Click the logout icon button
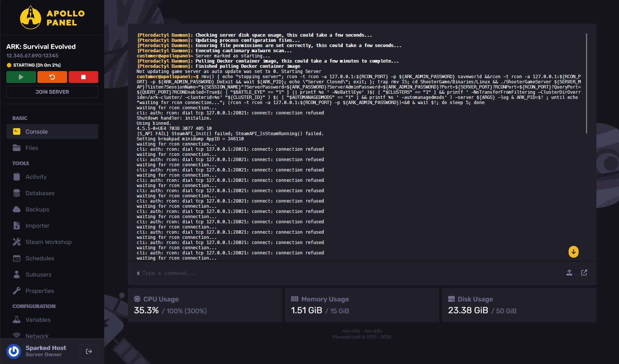Viewport: 619px width, 364px height. [x=89, y=351]
